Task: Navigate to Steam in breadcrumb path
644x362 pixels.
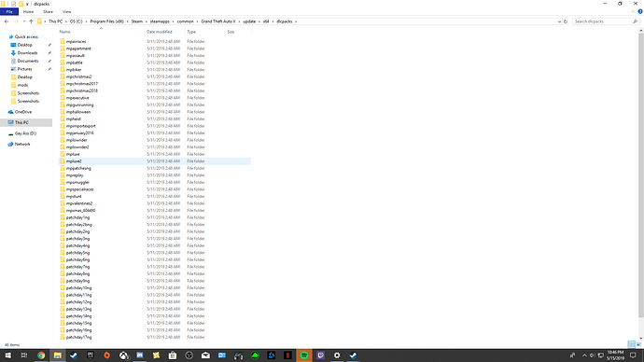Action: click(137, 21)
